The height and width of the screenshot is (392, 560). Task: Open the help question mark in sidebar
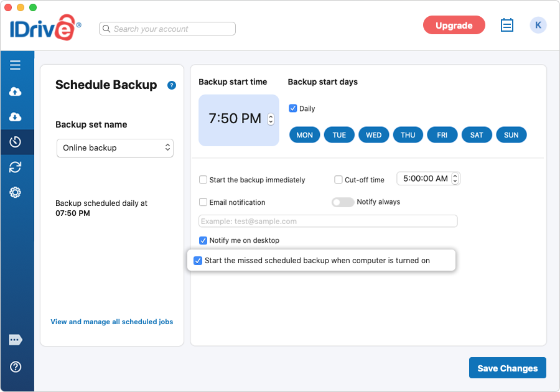(16, 366)
